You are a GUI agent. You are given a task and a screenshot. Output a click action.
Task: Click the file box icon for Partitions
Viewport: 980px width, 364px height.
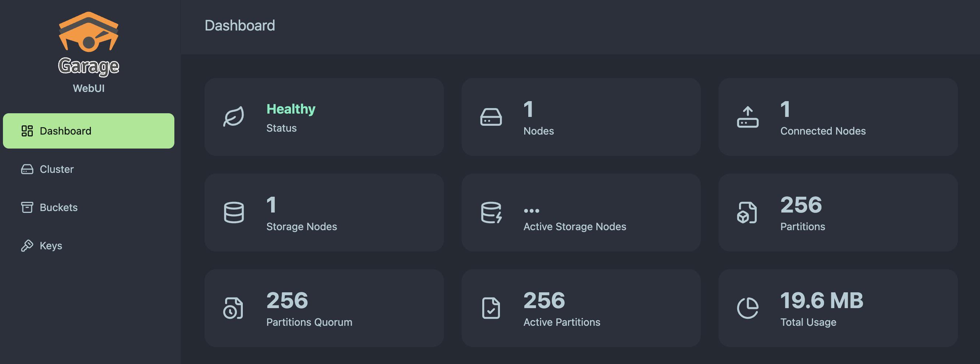click(747, 212)
